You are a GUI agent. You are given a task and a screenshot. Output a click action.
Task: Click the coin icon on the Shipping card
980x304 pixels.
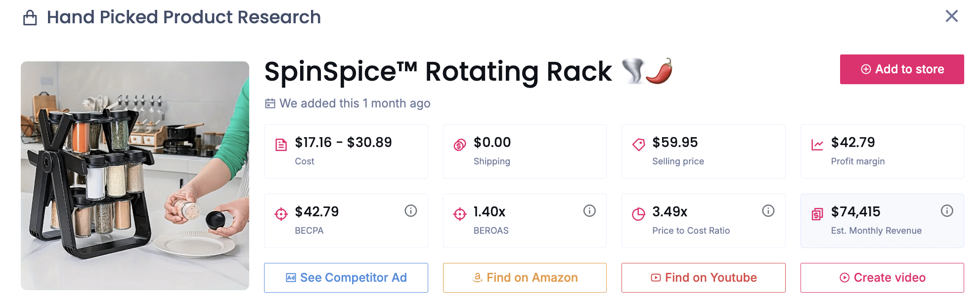coord(460,145)
